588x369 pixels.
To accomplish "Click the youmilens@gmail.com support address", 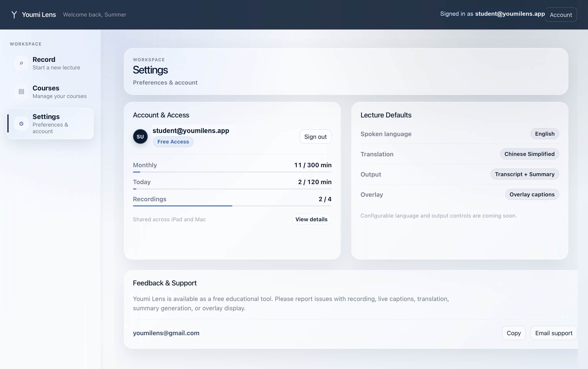I will coord(166,333).
